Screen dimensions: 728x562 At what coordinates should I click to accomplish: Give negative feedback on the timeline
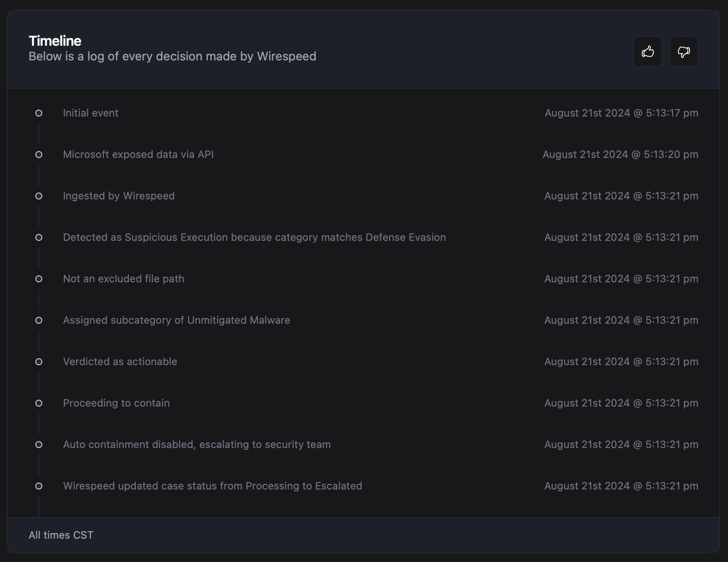[x=684, y=52]
